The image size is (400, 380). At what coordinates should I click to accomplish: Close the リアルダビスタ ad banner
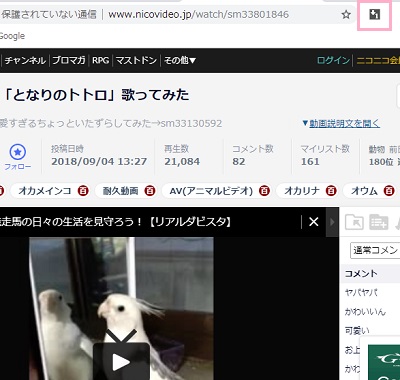pyautogui.click(x=314, y=222)
